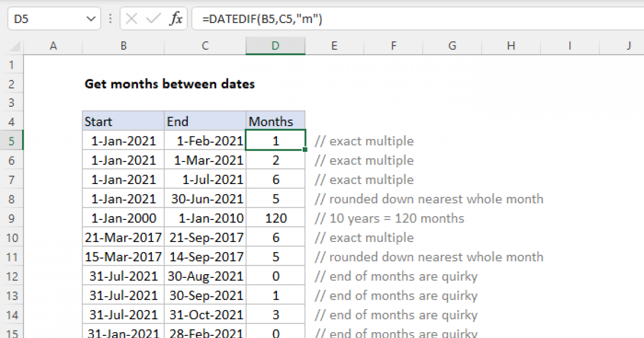Click the Insert Function fx icon
Screen dimensions: 644x338
click(175, 20)
